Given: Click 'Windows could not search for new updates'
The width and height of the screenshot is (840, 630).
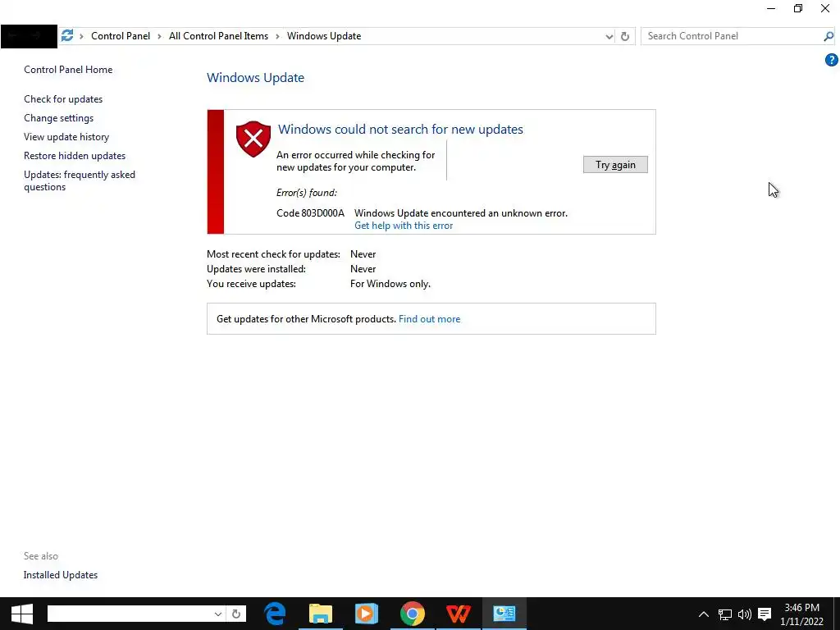Looking at the screenshot, I should click(x=400, y=129).
